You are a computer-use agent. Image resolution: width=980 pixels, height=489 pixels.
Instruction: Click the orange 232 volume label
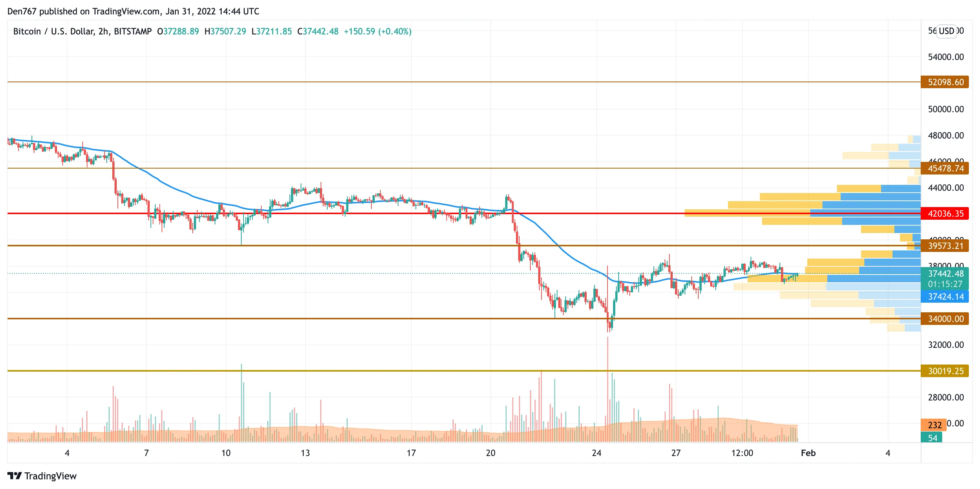pyautogui.click(x=934, y=425)
